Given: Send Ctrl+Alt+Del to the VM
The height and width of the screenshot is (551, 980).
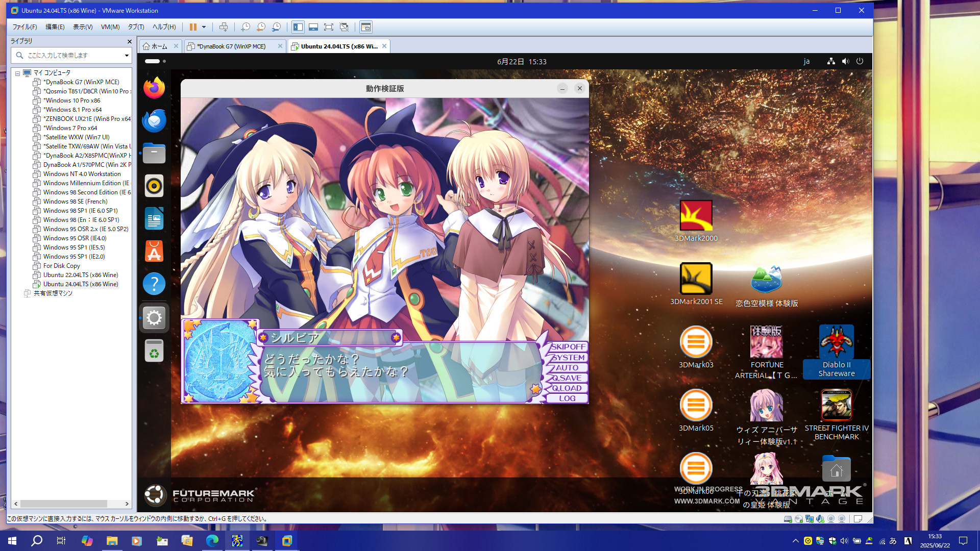Looking at the screenshot, I should coord(224,27).
